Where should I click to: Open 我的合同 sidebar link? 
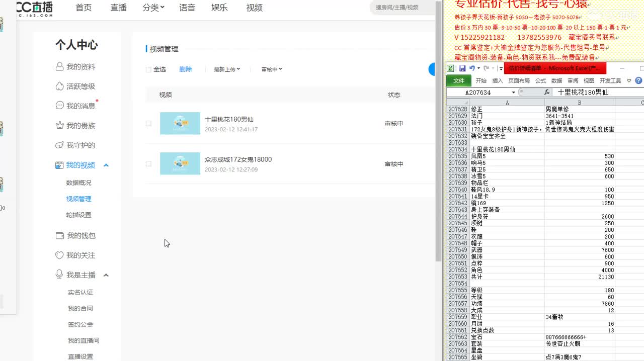pyautogui.click(x=80, y=308)
